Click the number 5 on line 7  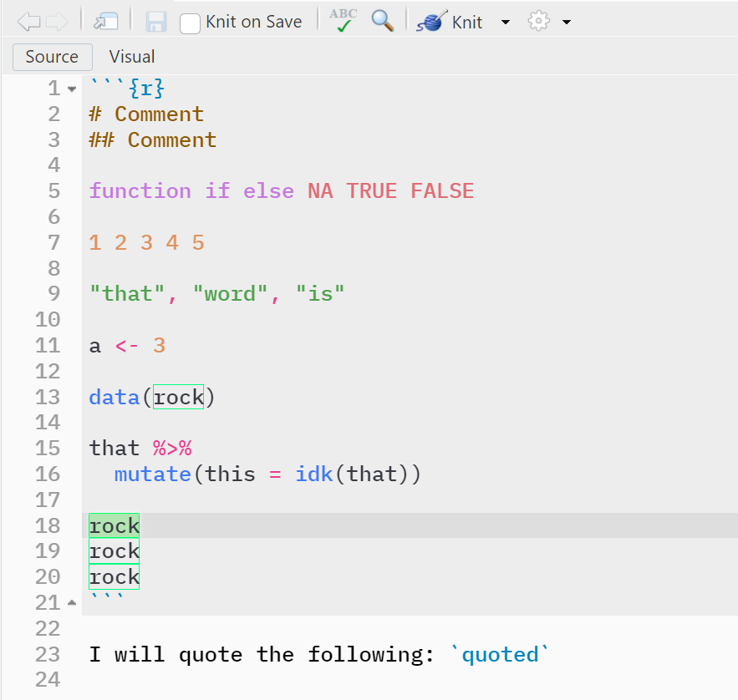[198, 243]
